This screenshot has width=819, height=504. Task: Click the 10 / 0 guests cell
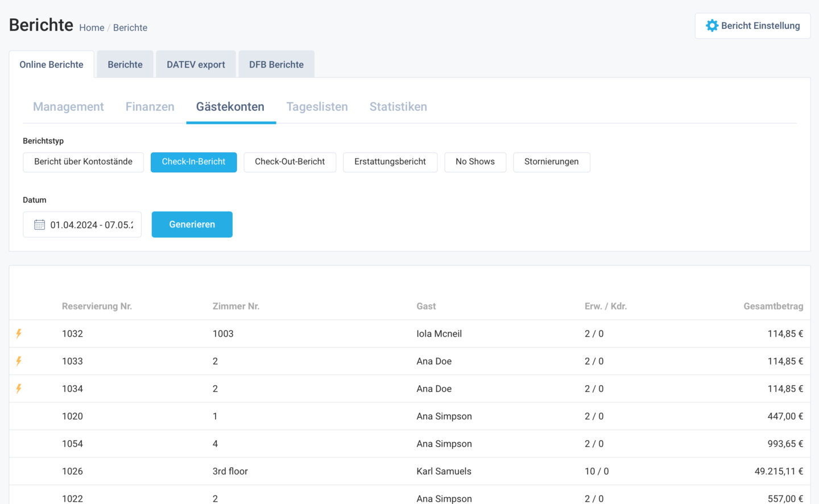coord(597,472)
